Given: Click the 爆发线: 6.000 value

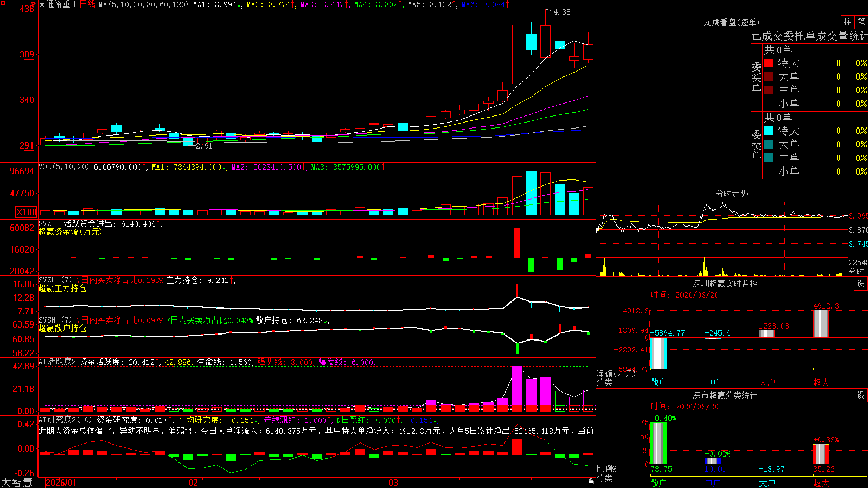Looking at the screenshot, I should (x=346, y=362).
